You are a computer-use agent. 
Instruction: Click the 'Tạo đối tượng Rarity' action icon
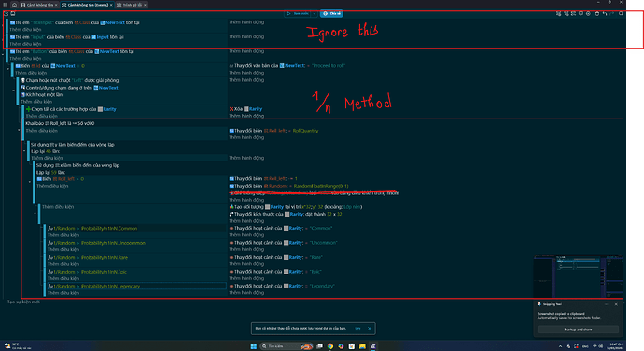231,207
